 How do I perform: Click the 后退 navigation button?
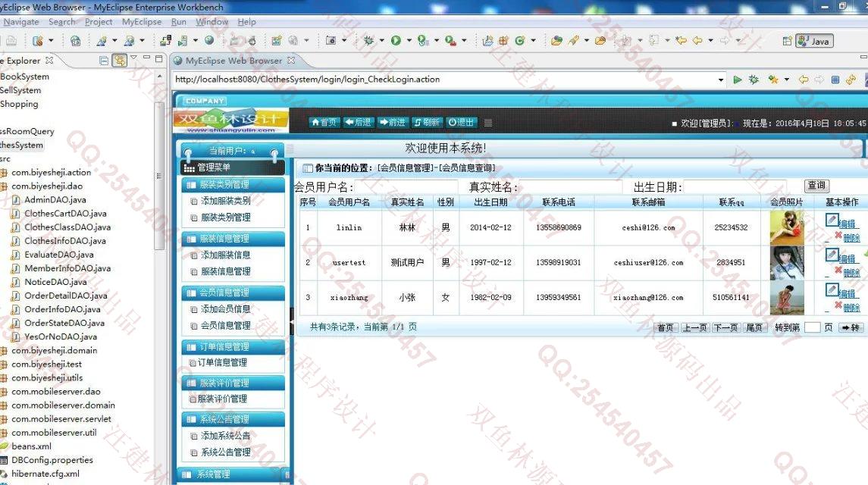click(x=358, y=122)
